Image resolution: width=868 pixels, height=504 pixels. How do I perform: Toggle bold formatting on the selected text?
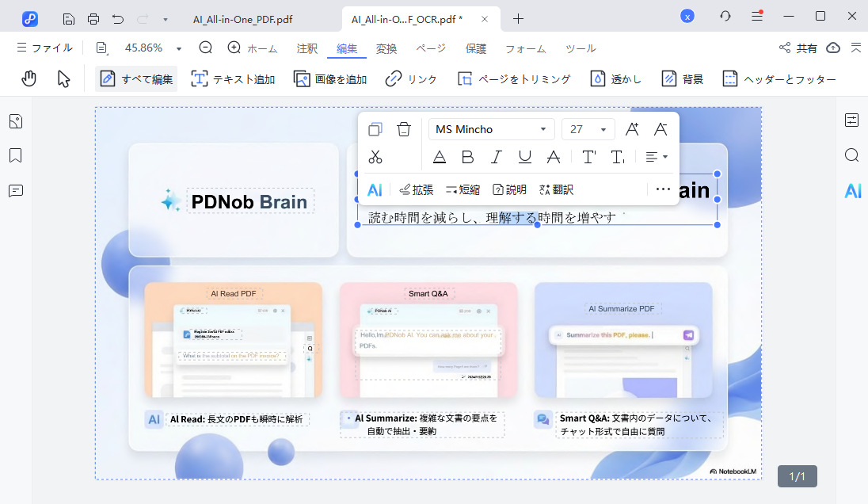[x=467, y=156]
